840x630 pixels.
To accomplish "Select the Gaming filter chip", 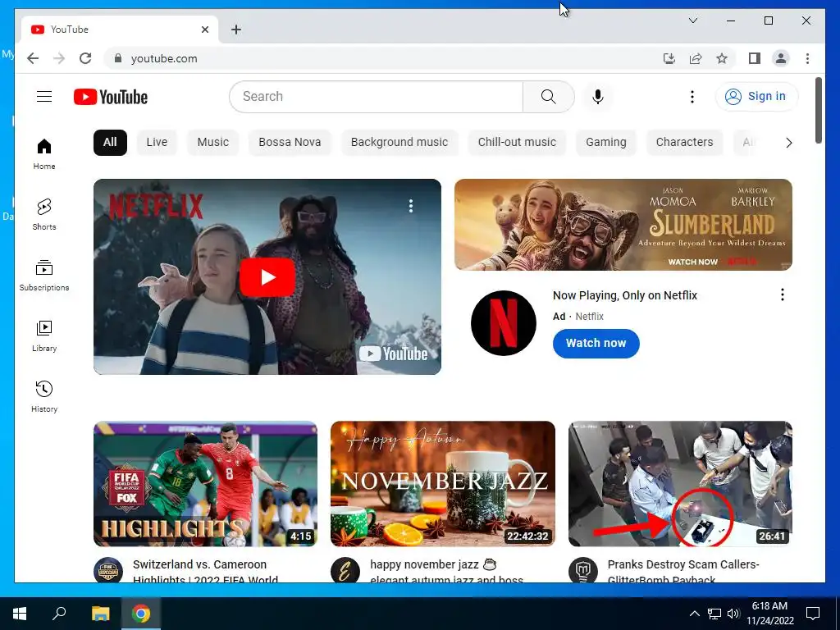I will click(606, 143).
